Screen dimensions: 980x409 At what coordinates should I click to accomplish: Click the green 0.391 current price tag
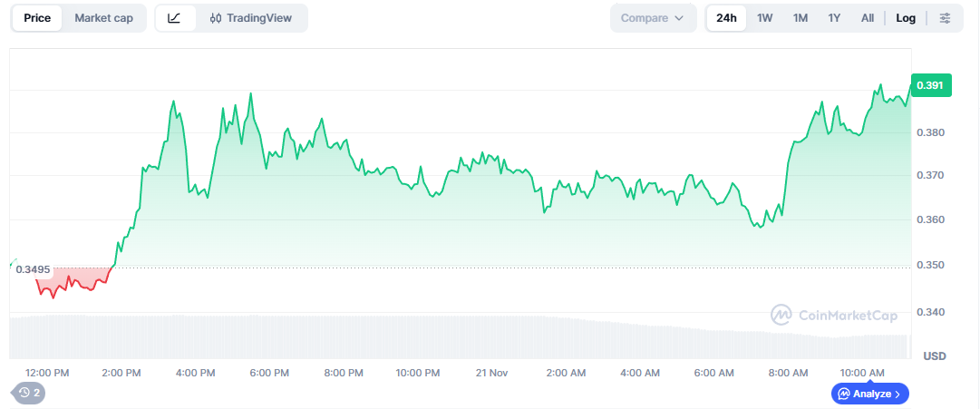pos(929,85)
